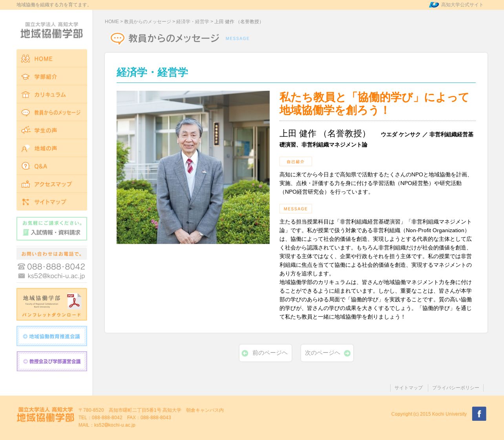Viewport: 504px width, 440px height.
Task: Click the 上田 健作 (名誉教授) breadcrumb text
Action: click(x=239, y=22)
